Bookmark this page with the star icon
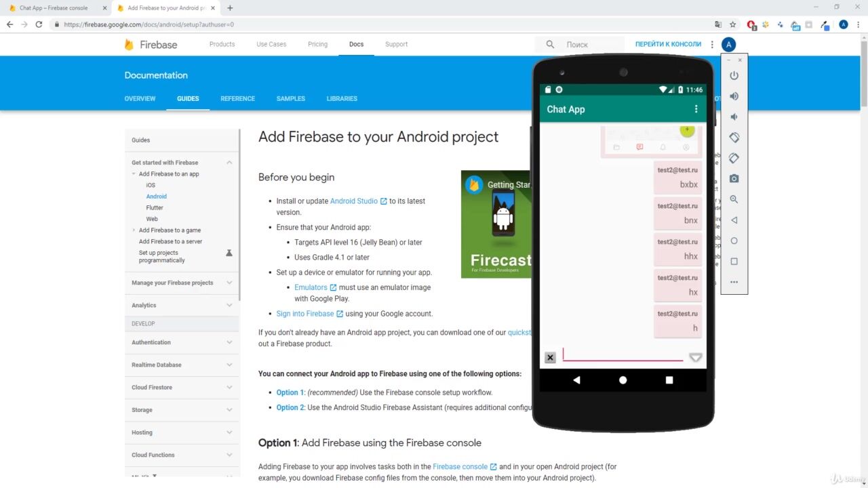The image size is (868, 488). point(732,24)
